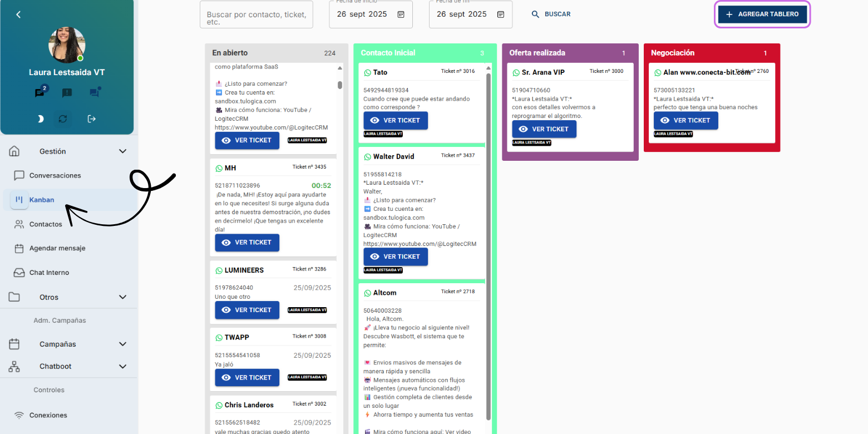Collapse the sidebar with the back arrow
This screenshot has width=868, height=434.
pos(18,14)
